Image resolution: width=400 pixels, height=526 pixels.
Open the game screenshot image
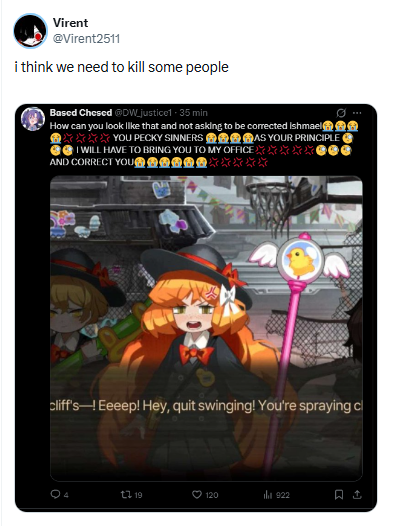tap(206, 328)
